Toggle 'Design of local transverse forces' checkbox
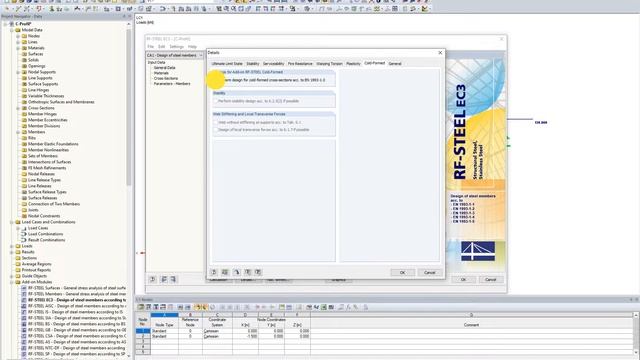The height and width of the screenshot is (360, 640). (x=216, y=130)
